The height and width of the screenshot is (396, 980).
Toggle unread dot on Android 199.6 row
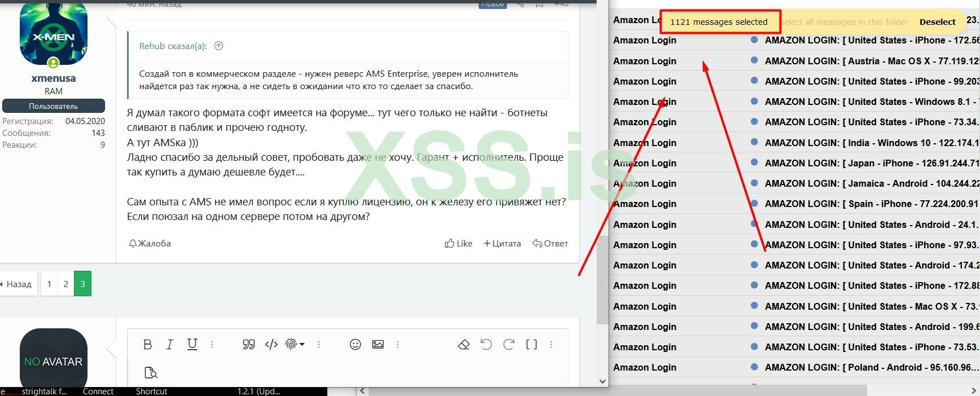pos(754,326)
